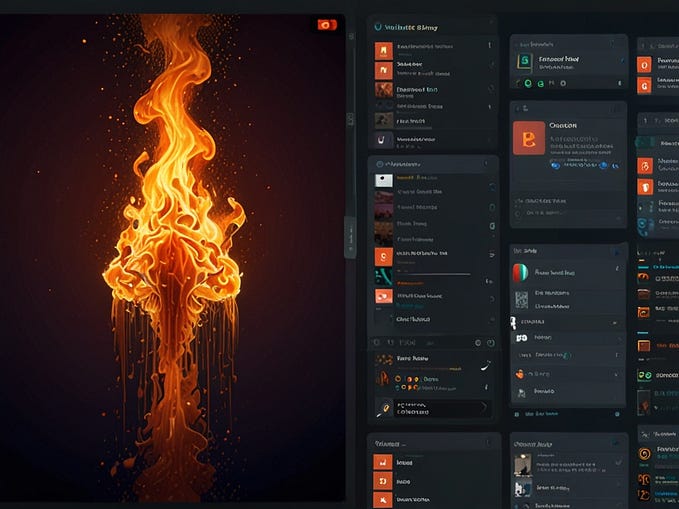Viewport: 679px width, 509px height.
Task: Toggle the circle beside the white thumbnail row
Action: click(492, 187)
